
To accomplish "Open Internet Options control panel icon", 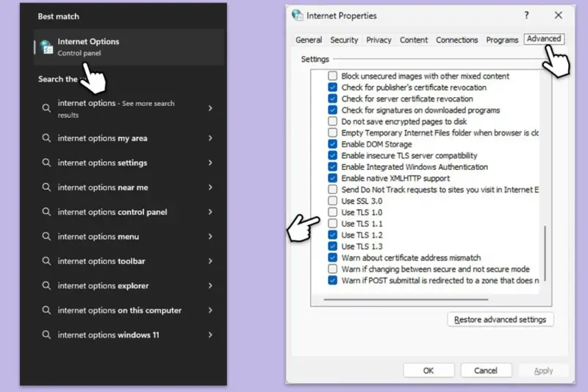I will (46, 47).
